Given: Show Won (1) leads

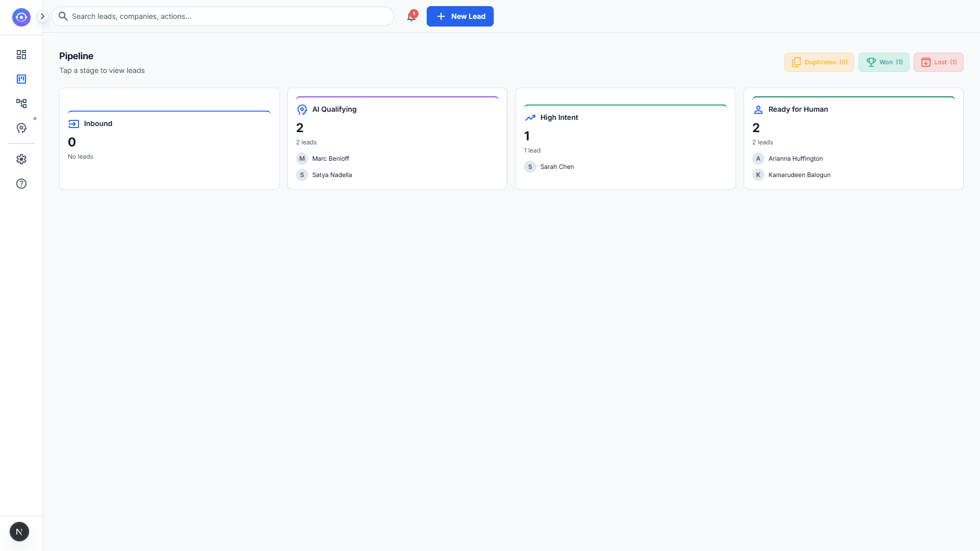Looking at the screenshot, I should (884, 62).
